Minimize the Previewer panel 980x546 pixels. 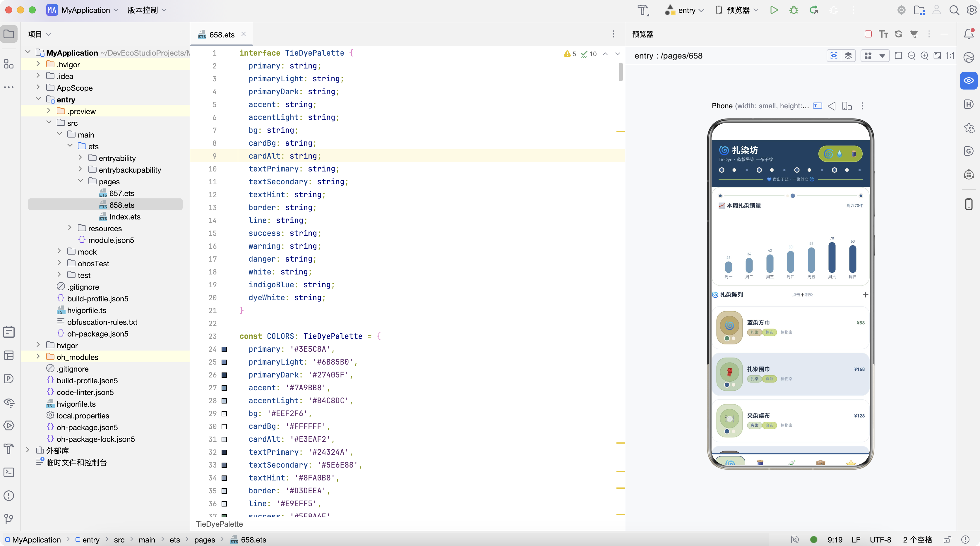pos(944,34)
